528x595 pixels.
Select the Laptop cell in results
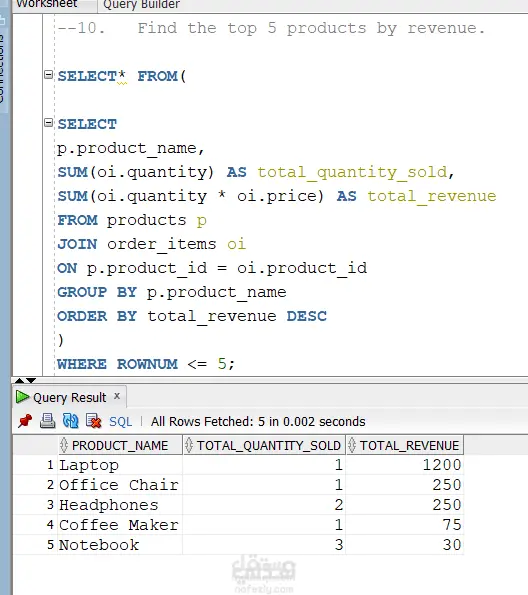[120, 465]
